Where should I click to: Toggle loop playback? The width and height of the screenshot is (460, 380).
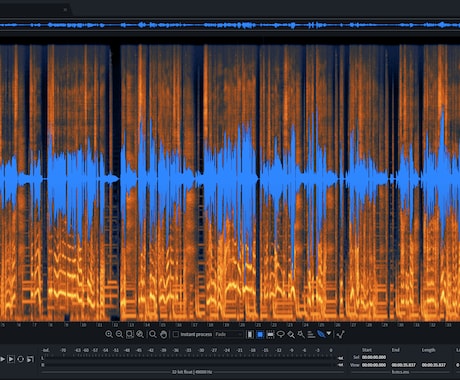[x=20, y=359]
